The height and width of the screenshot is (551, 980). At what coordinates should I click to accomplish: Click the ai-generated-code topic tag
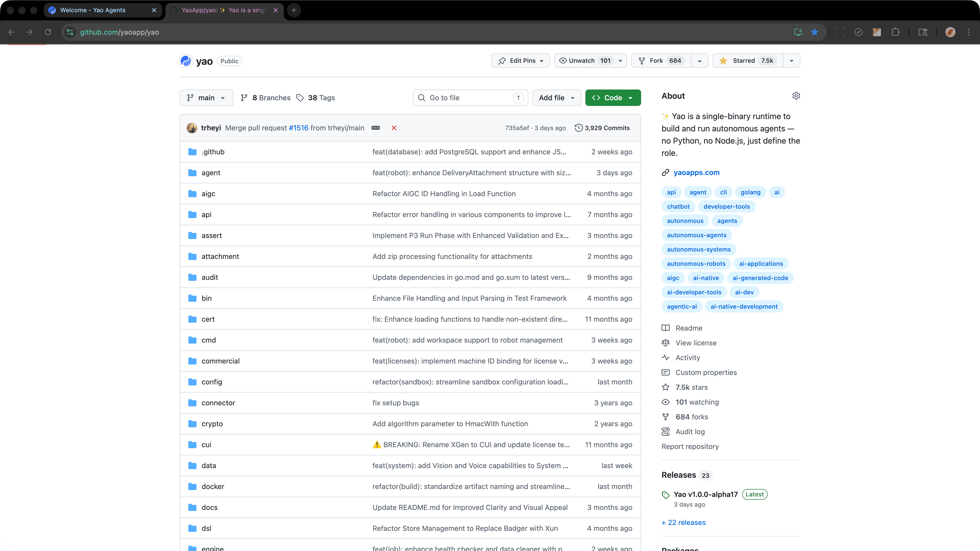760,278
